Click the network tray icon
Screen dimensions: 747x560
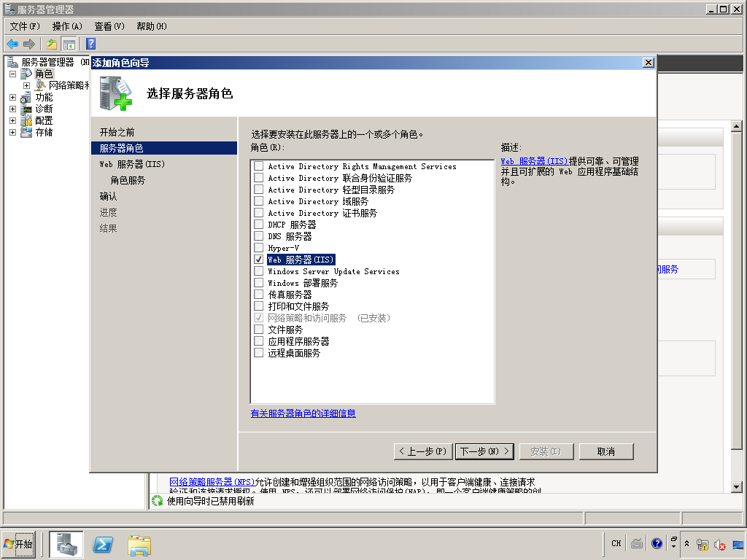point(703,544)
